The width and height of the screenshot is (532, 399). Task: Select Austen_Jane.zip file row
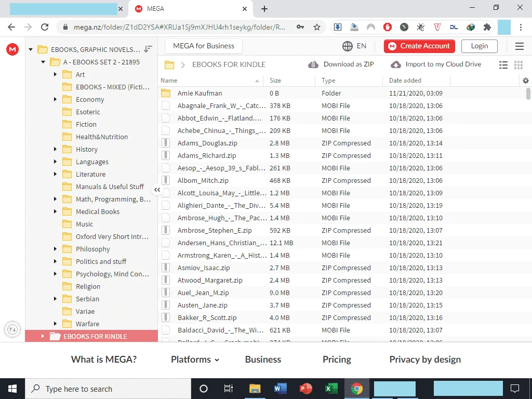pyautogui.click(x=342, y=305)
